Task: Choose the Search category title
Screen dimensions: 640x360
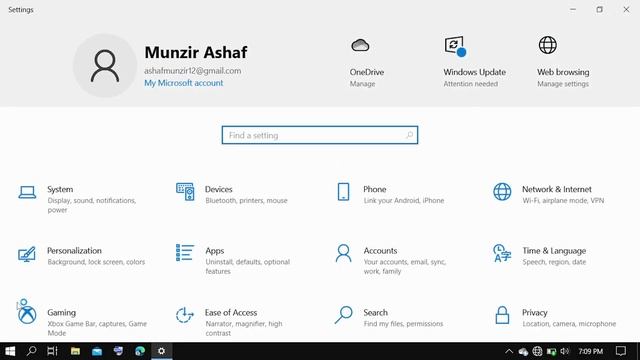Action: coord(376,313)
